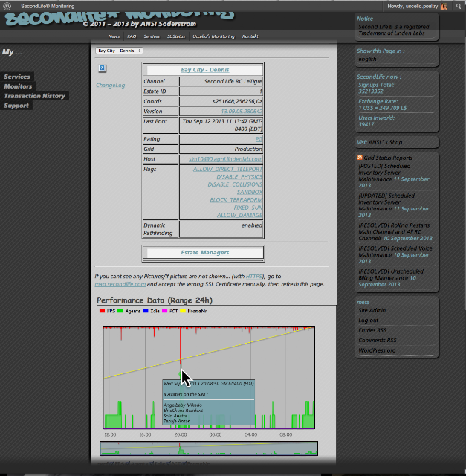Screen dimensions: 466x476
Task: Open version link 13.09.05.280642
Action: coord(242,112)
